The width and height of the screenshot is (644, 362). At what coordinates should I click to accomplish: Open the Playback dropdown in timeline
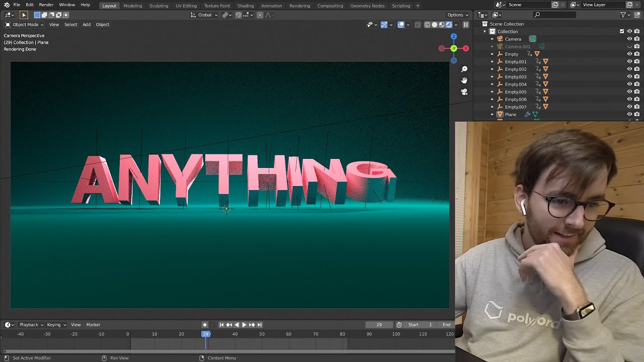(31, 325)
